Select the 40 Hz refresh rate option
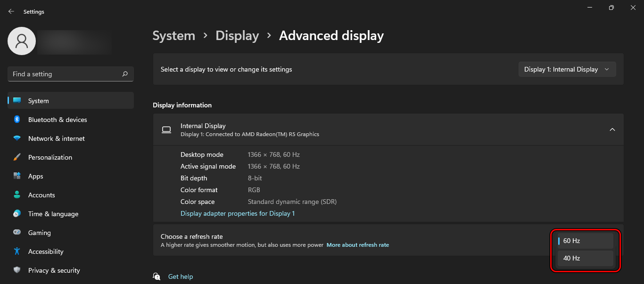 (x=585, y=258)
